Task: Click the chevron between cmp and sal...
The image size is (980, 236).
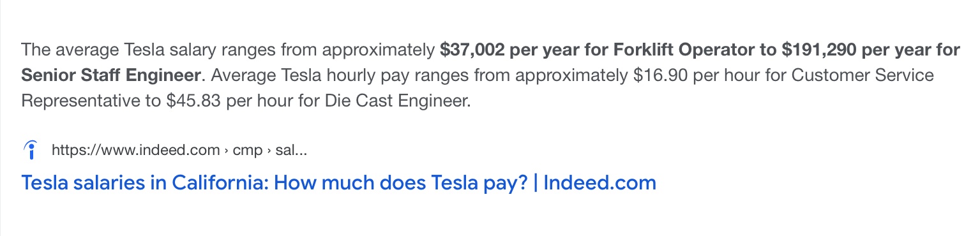Action: 269,151
